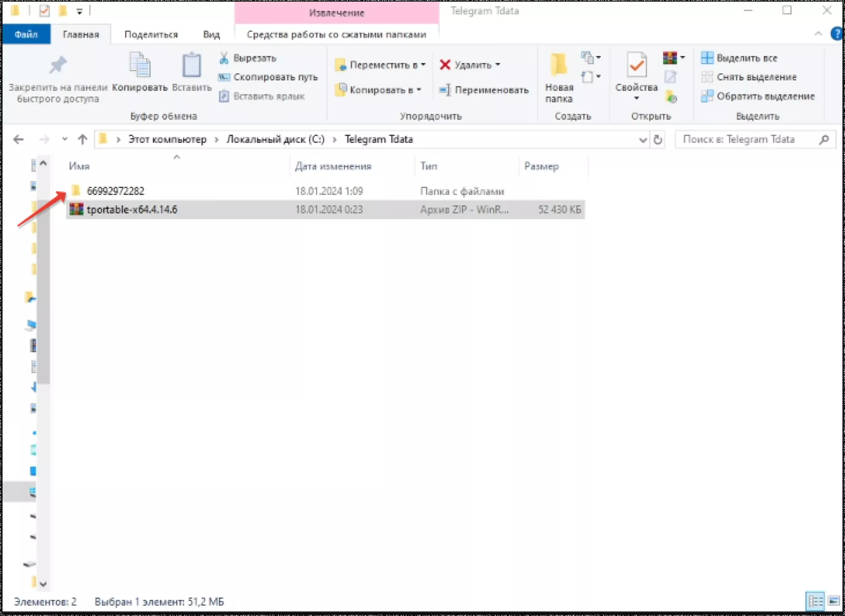The height and width of the screenshot is (616, 845).
Task: Click title bar properties quick-access icon
Action: pos(44,11)
